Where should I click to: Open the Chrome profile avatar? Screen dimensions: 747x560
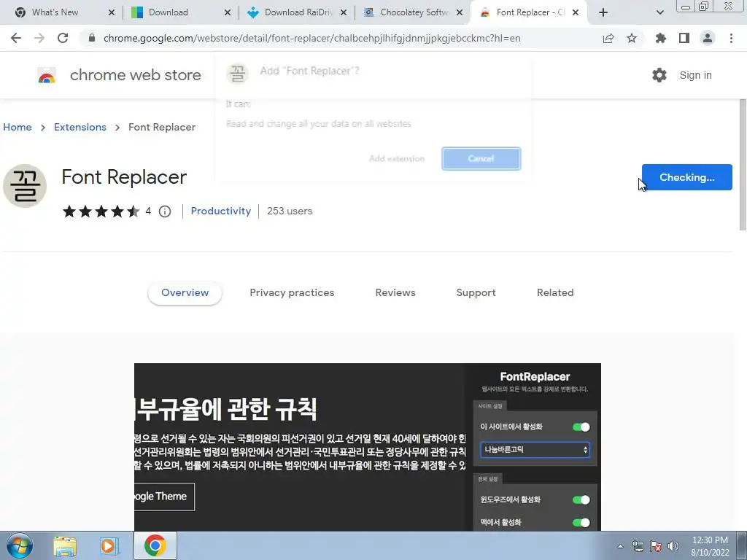[x=708, y=38]
